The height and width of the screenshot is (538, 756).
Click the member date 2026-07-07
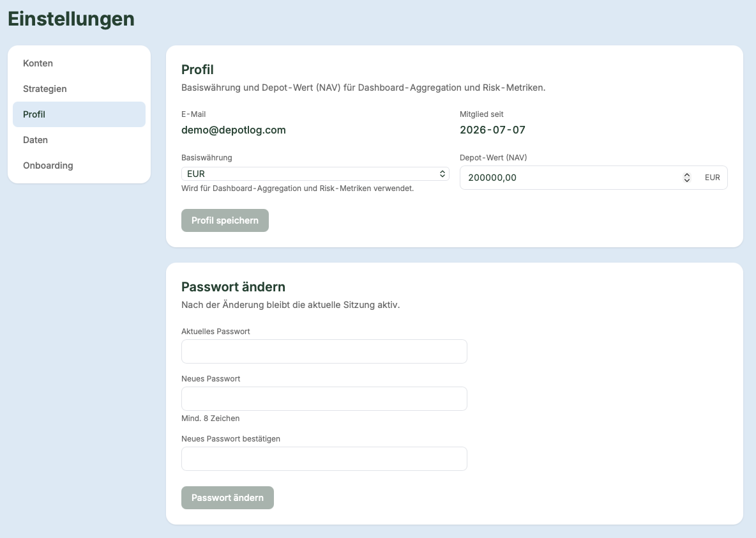click(492, 130)
